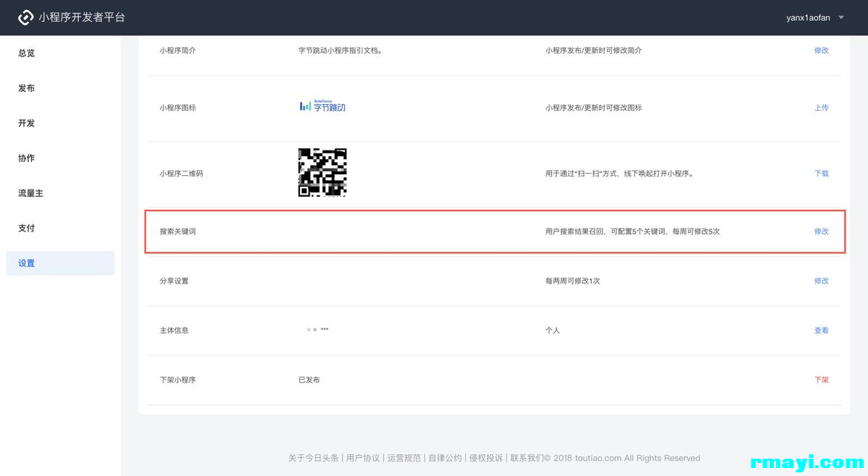Open 用户协议 footer link
The width and height of the screenshot is (868, 476).
point(362,458)
